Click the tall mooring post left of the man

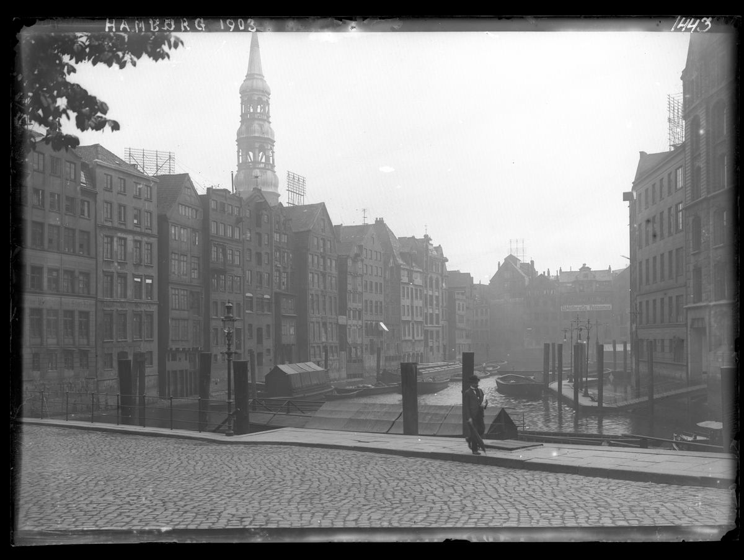tap(409, 398)
